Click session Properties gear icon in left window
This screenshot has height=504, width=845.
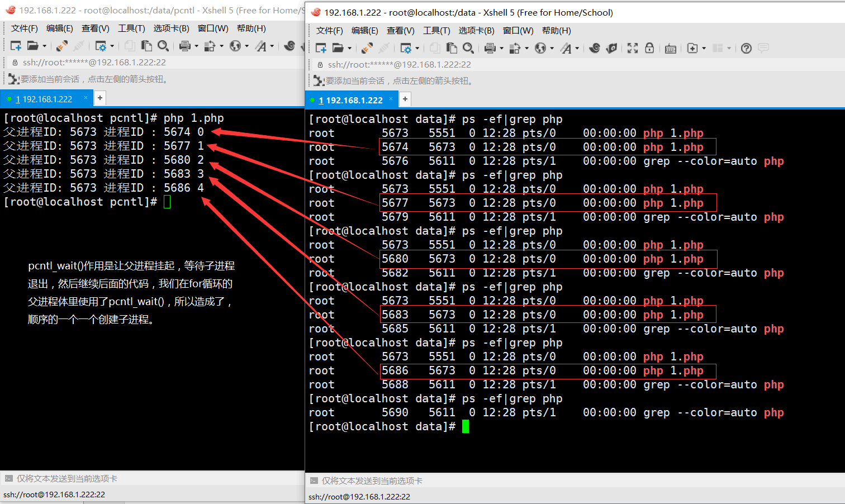(101, 46)
